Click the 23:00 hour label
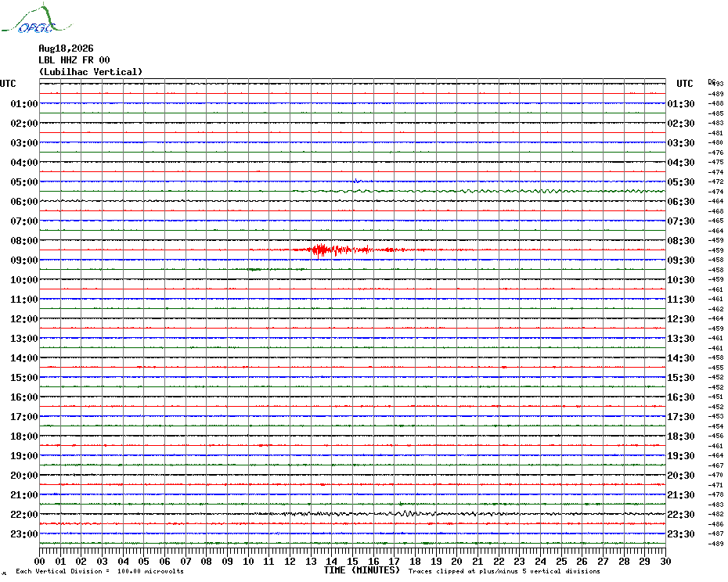This screenshot has width=728, height=582. point(24,533)
